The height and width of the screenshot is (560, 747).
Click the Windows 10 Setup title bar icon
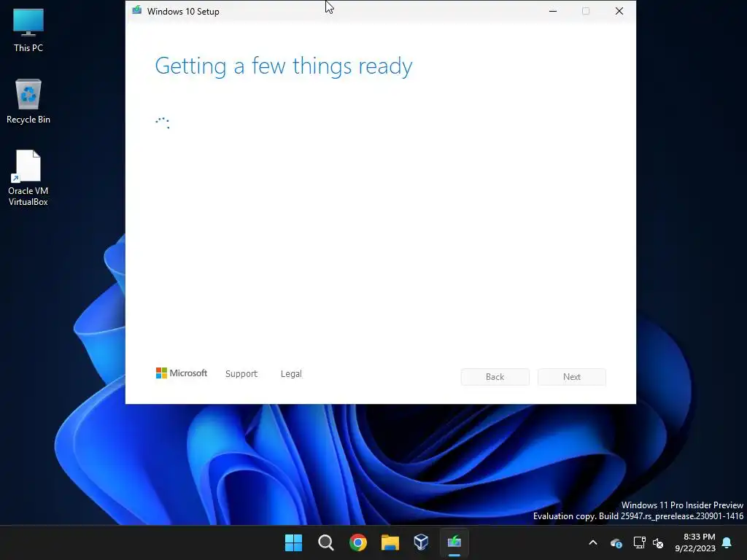point(136,10)
